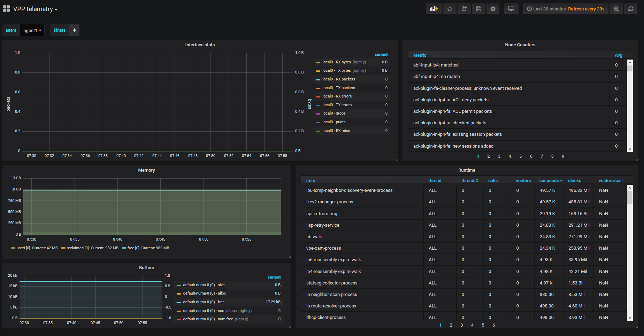
Task: Toggle local0 - RX packets series
Action: pyautogui.click(x=338, y=79)
